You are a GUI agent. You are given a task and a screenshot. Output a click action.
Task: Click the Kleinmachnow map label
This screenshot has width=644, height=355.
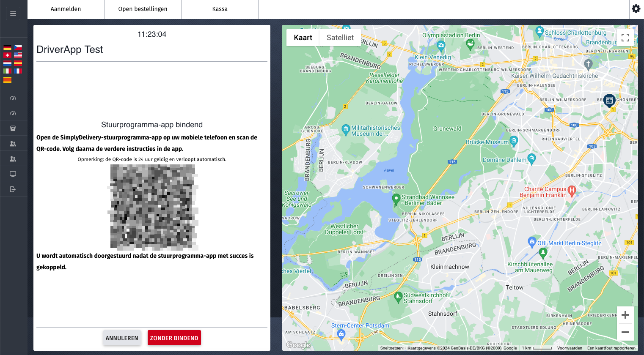[x=450, y=267]
